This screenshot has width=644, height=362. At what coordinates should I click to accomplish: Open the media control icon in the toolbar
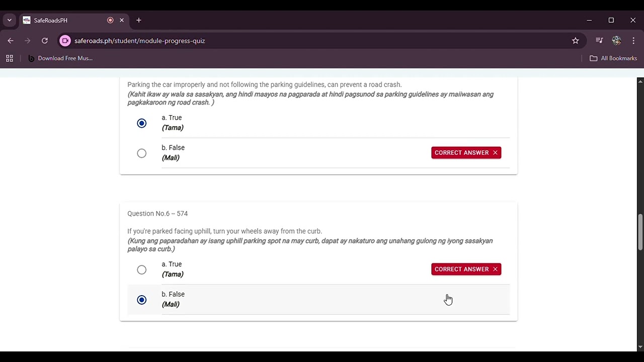(599, 41)
